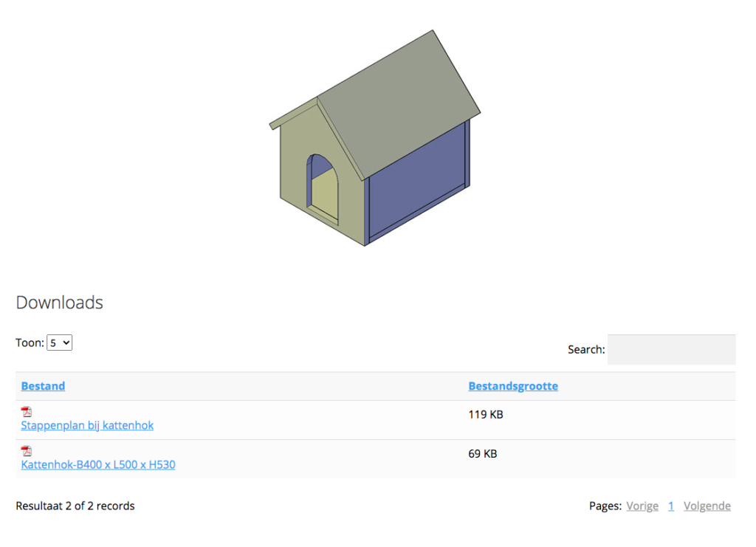756x547 pixels.
Task: Open the Toon records-per-page dropdown
Action: tap(59, 343)
